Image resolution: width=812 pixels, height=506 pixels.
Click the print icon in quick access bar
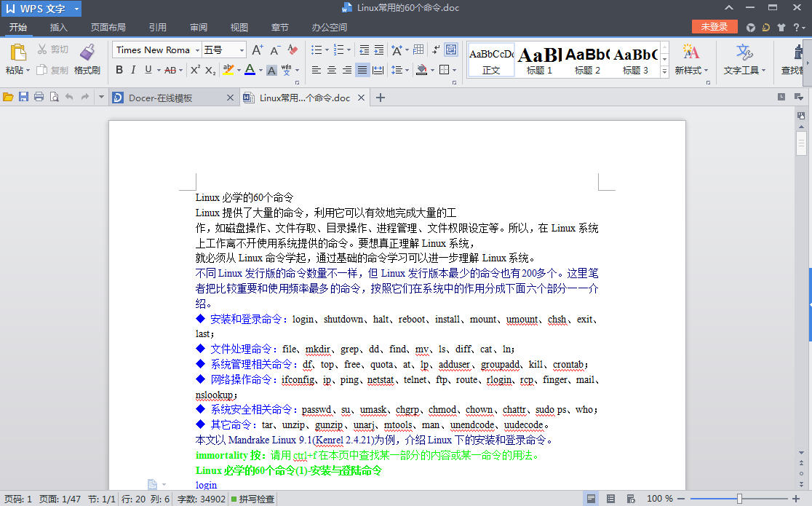(x=39, y=97)
